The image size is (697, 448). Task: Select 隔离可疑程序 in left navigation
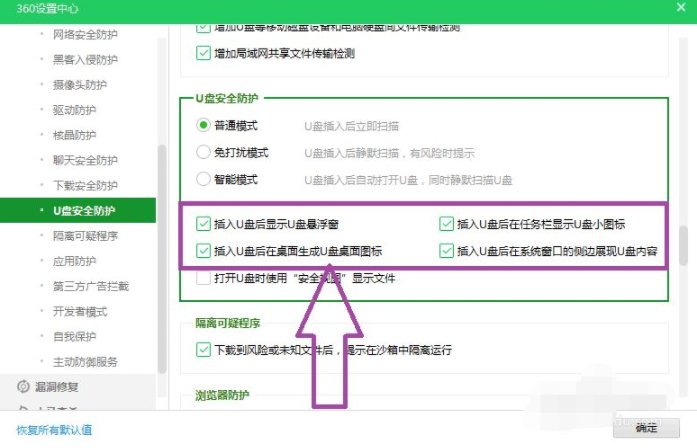coord(85,236)
